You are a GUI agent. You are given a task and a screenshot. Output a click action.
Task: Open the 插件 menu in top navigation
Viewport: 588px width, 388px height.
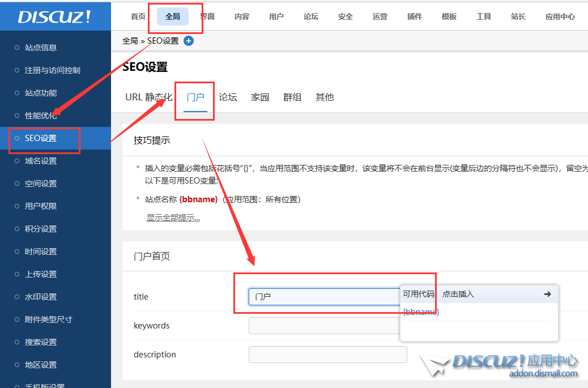414,16
